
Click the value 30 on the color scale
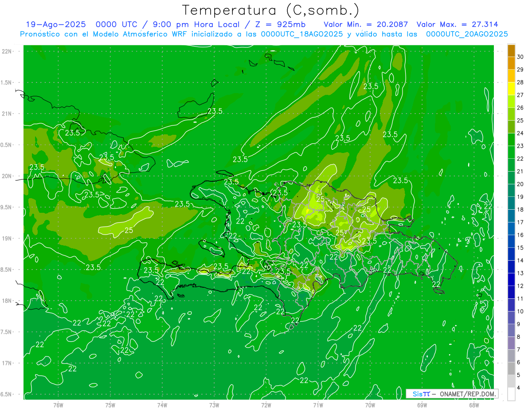point(520,57)
